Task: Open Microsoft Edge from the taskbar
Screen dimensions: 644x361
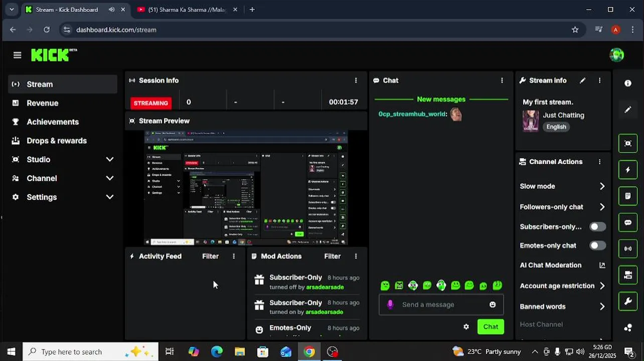Action: coord(217,351)
